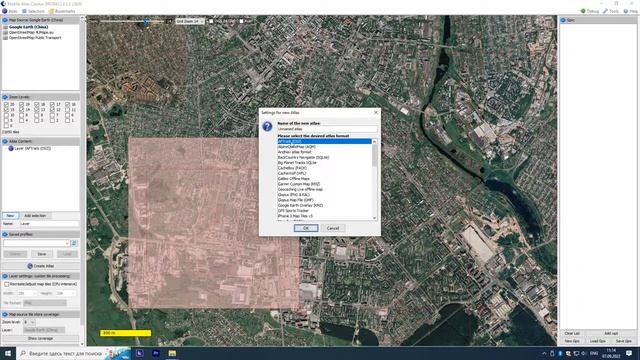Select iPhone 3 Map Tiles v5 format
The image size is (640, 360).
[x=324, y=216]
